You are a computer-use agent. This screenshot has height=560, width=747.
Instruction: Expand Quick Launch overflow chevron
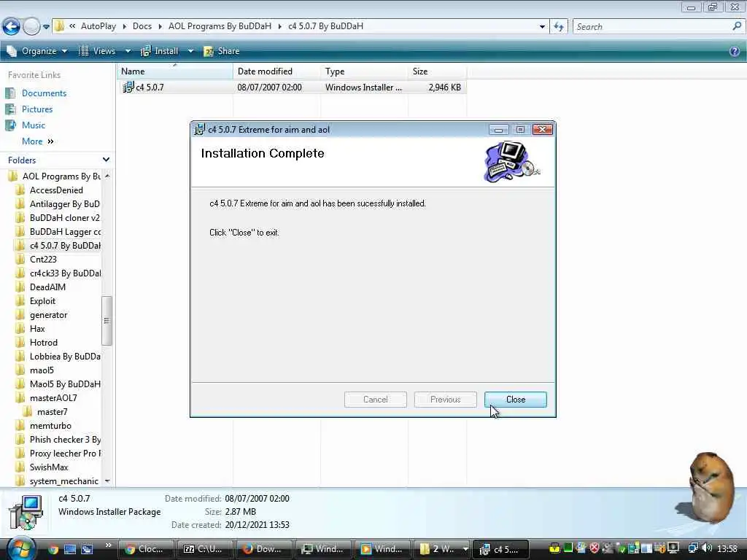(109, 545)
